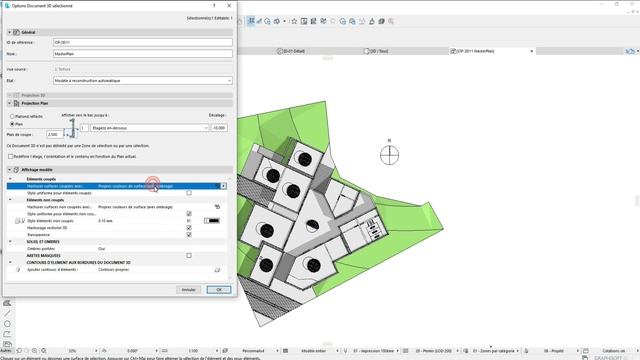640x360 pixels.
Task: Click the star favorites icon in toolbar
Action: point(294,21)
